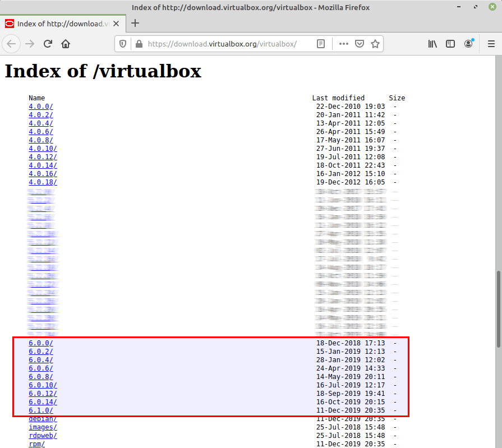Image resolution: width=502 pixels, height=448 pixels.
Task: Open page actions three-dot menu
Action: (x=343, y=44)
